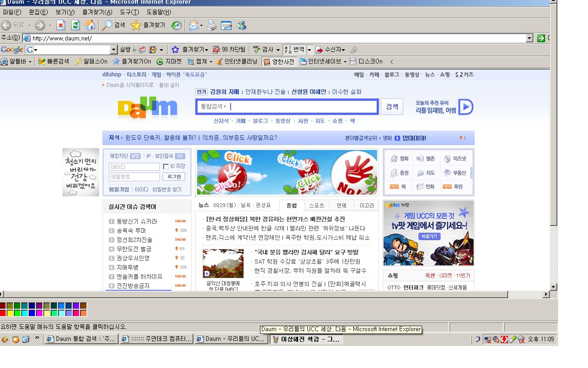The width and height of the screenshot is (588, 368).
Task: Click the Stop loading icon
Action: (61, 25)
